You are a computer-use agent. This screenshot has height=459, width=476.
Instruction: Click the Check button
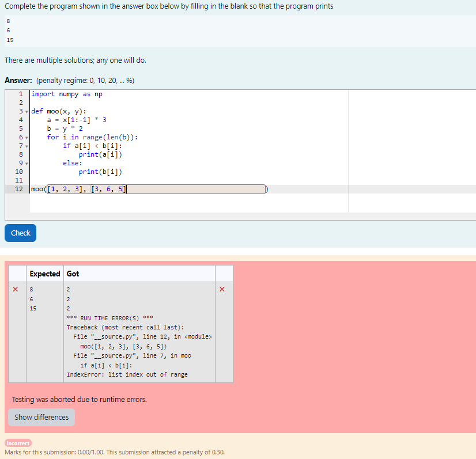click(20, 233)
